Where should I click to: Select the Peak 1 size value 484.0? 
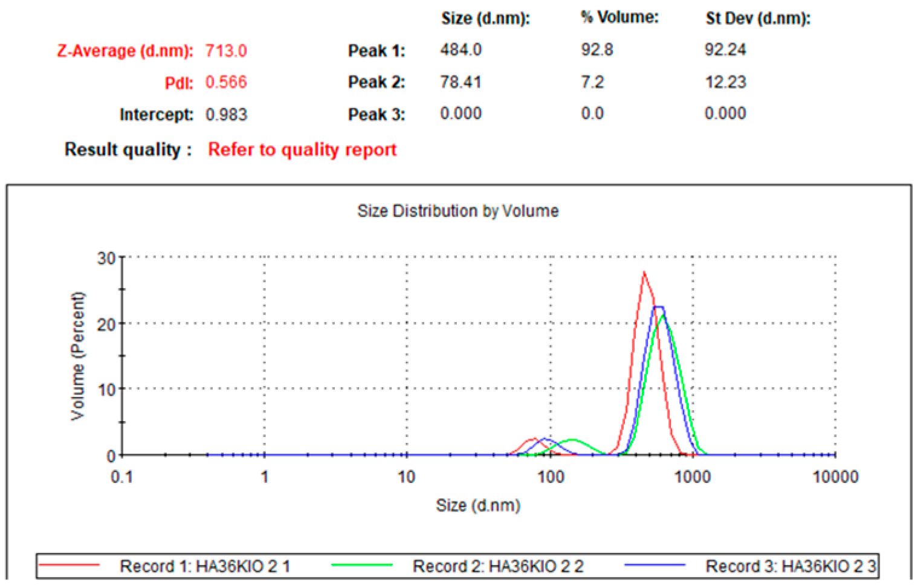tap(460, 50)
